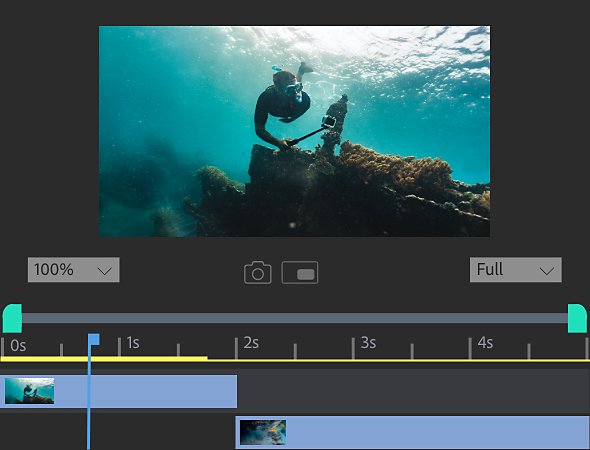Click the dropdown arrow beside Full
Viewport: 590px width, 450px height.
(546, 271)
